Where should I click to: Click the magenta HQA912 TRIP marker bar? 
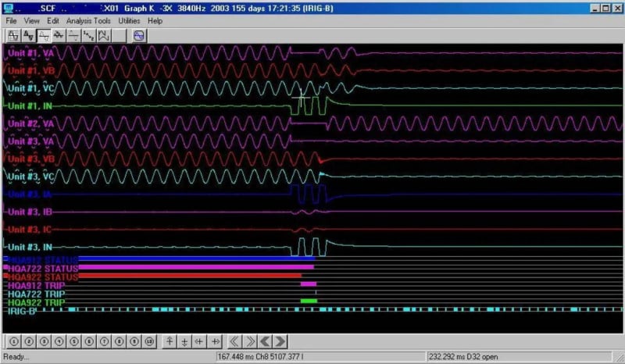click(x=308, y=284)
